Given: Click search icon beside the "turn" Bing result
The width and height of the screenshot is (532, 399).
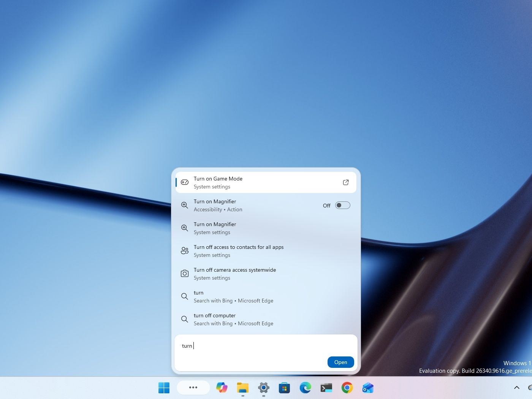Looking at the screenshot, I should tap(185, 296).
